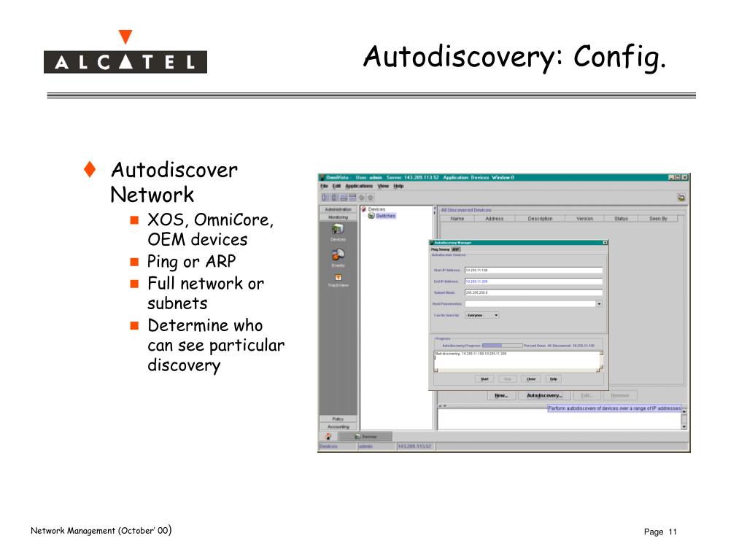Click the disabled Stop button in the dialog
This screenshot has height=560, width=747.
coord(508,379)
